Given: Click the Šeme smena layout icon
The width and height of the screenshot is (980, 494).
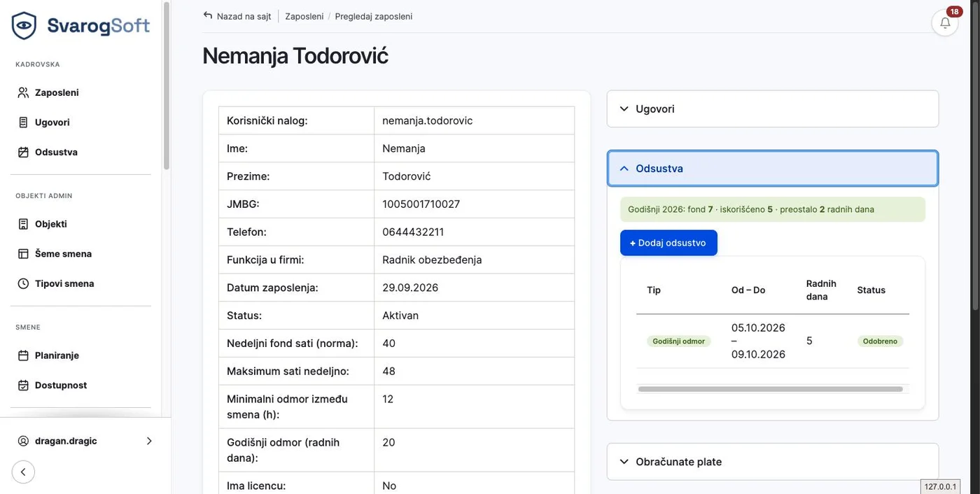Looking at the screenshot, I should point(23,254).
